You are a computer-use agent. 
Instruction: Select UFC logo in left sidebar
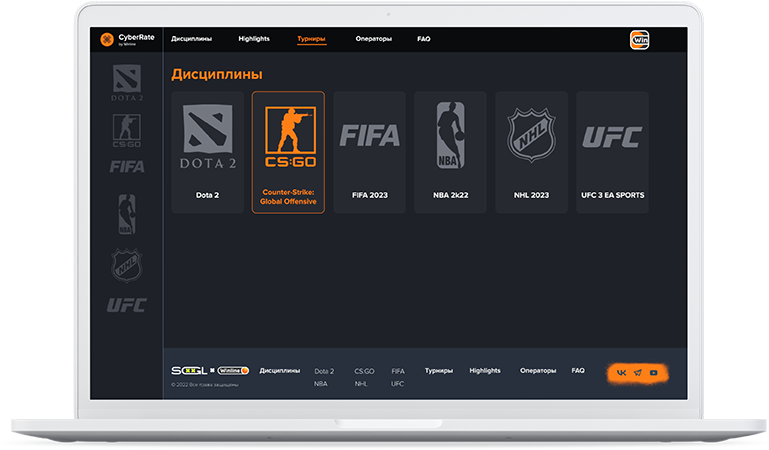127,305
